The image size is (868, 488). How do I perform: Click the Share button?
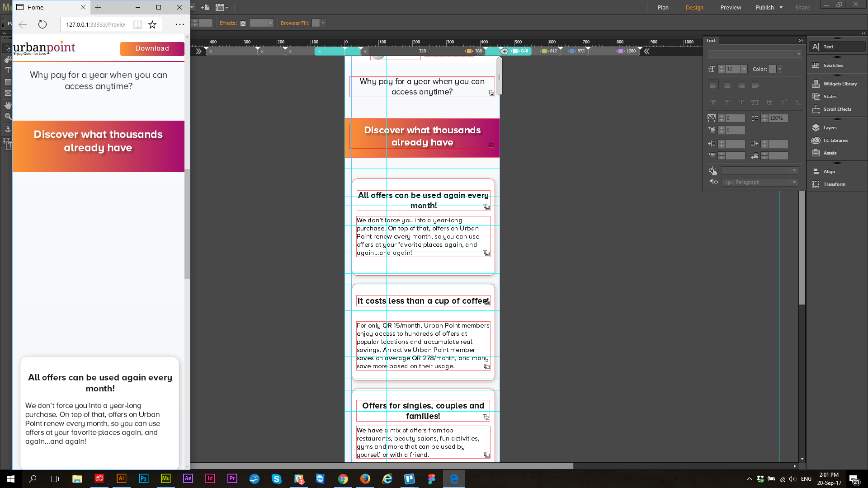pyautogui.click(x=802, y=8)
